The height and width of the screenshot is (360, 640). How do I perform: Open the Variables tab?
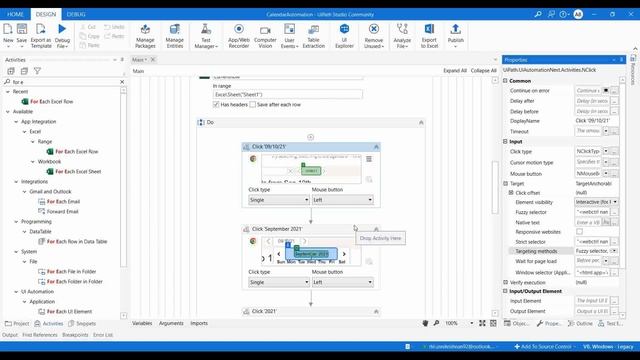tap(142, 323)
